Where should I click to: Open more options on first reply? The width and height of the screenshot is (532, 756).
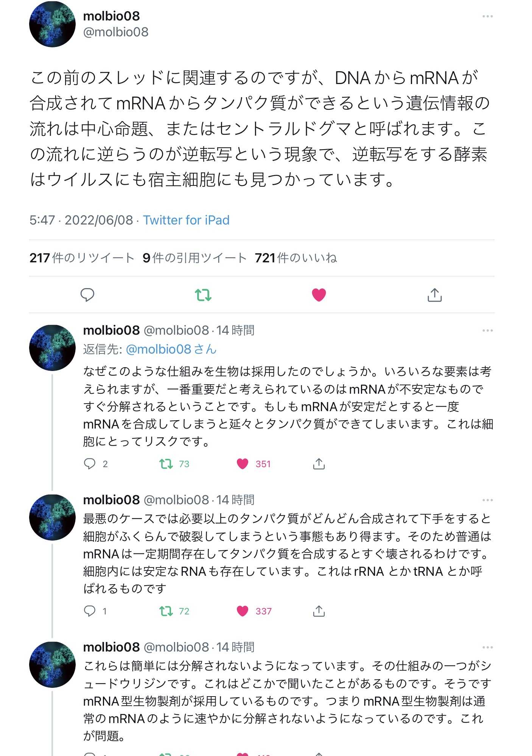click(487, 330)
